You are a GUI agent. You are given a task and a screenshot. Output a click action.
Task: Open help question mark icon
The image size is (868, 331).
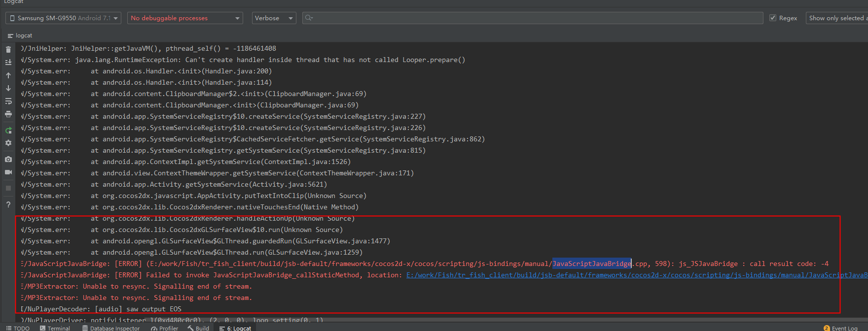[x=8, y=204]
